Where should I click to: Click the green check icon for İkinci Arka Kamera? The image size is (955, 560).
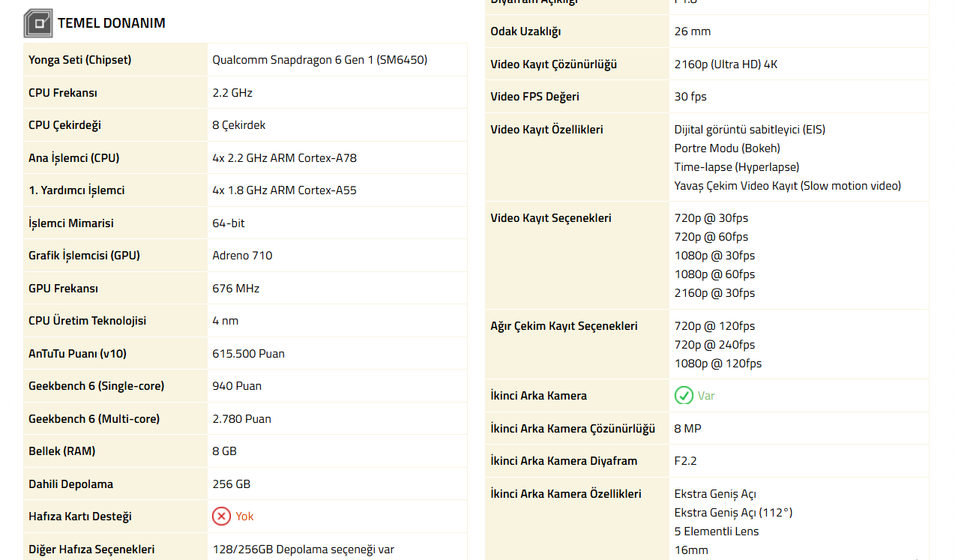pyautogui.click(x=684, y=395)
